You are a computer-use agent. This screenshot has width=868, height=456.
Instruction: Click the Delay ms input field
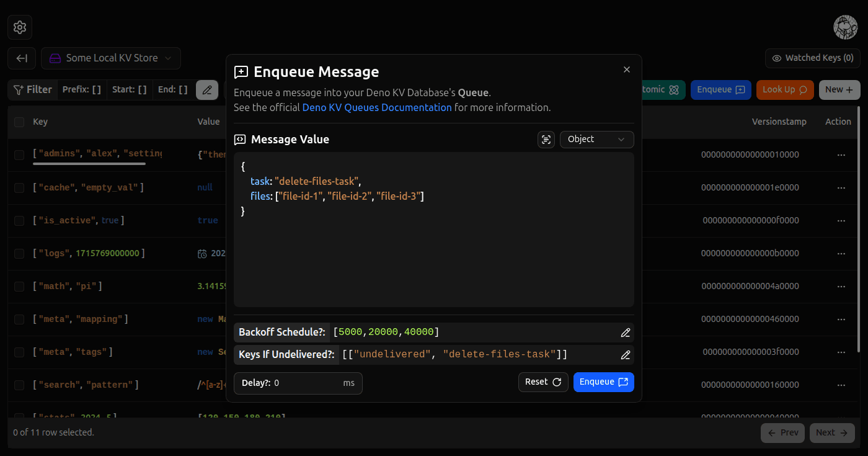pyautogui.click(x=298, y=383)
